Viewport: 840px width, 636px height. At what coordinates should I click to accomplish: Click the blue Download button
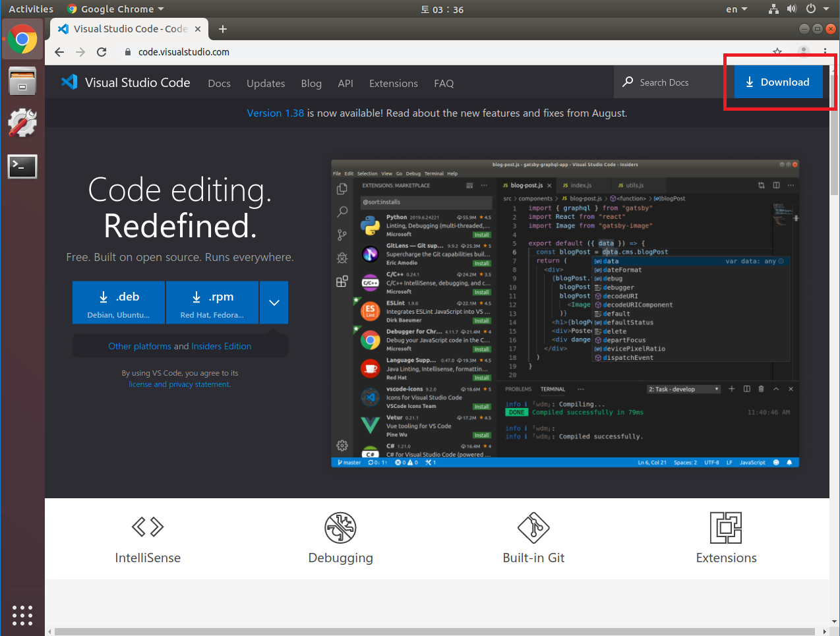tap(778, 82)
